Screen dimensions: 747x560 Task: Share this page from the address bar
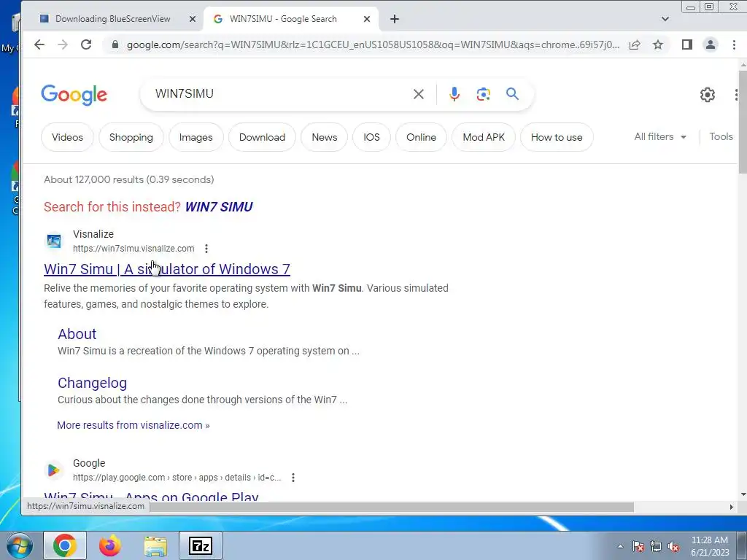[634, 44]
